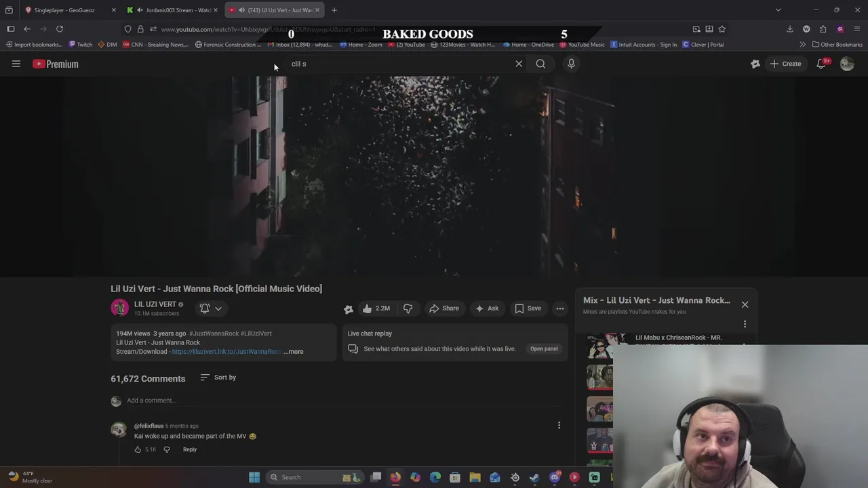Search with your voice microphone icon
The height and width of the screenshot is (488, 868).
coord(571,64)
